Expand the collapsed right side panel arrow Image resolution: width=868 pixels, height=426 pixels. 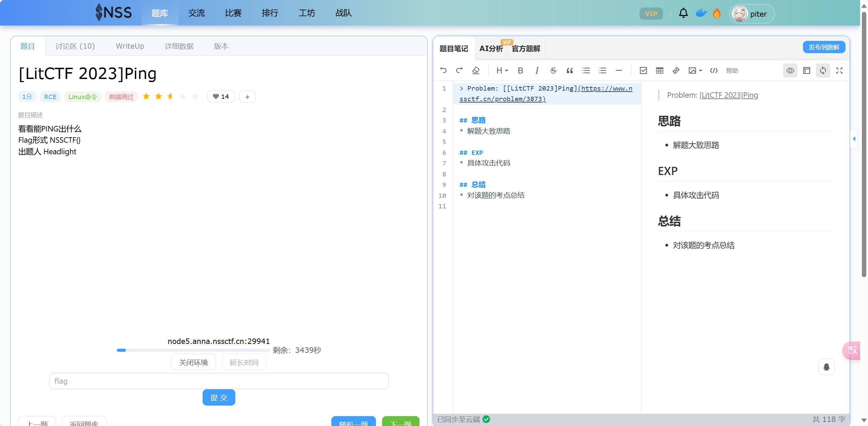coord(854,139)
